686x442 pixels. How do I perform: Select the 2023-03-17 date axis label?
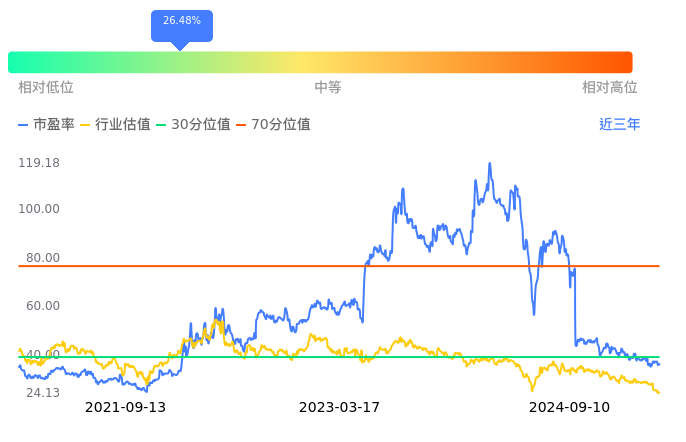coord(340,408)
